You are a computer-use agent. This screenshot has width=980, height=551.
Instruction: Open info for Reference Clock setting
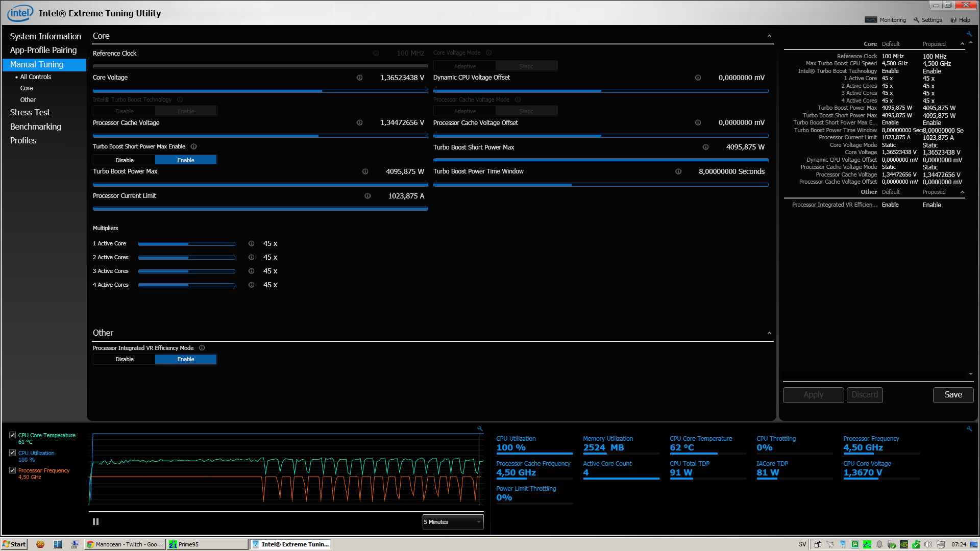[376, 53]
